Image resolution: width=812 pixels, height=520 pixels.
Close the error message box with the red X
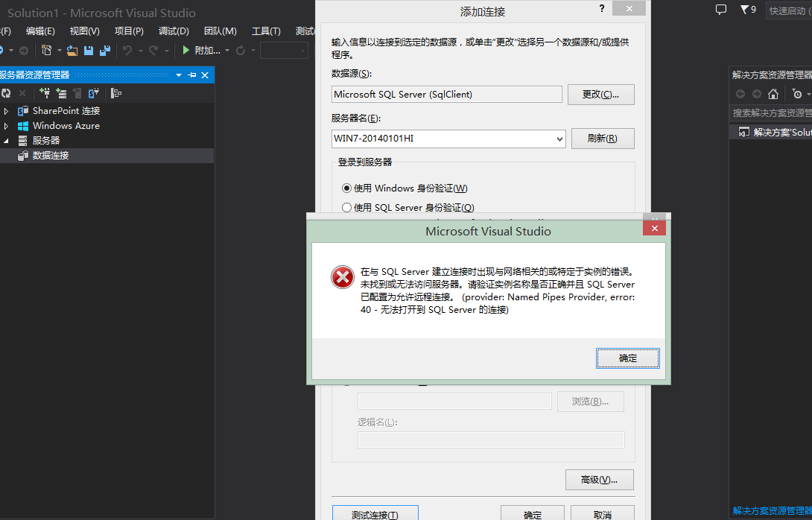tap(655, 229)
